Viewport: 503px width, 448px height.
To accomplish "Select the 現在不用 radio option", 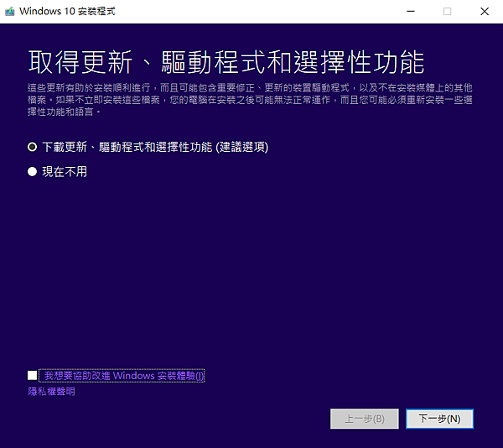I will (32, 172).
